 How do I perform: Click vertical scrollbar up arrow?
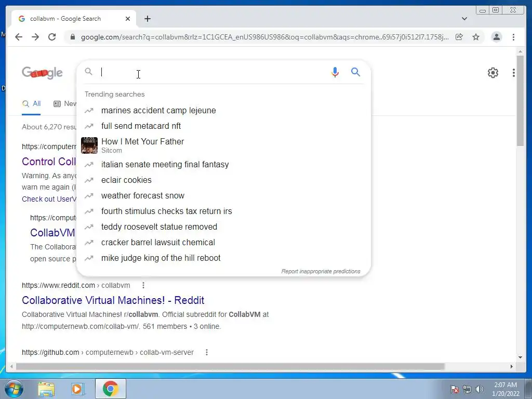pos(520,51)
